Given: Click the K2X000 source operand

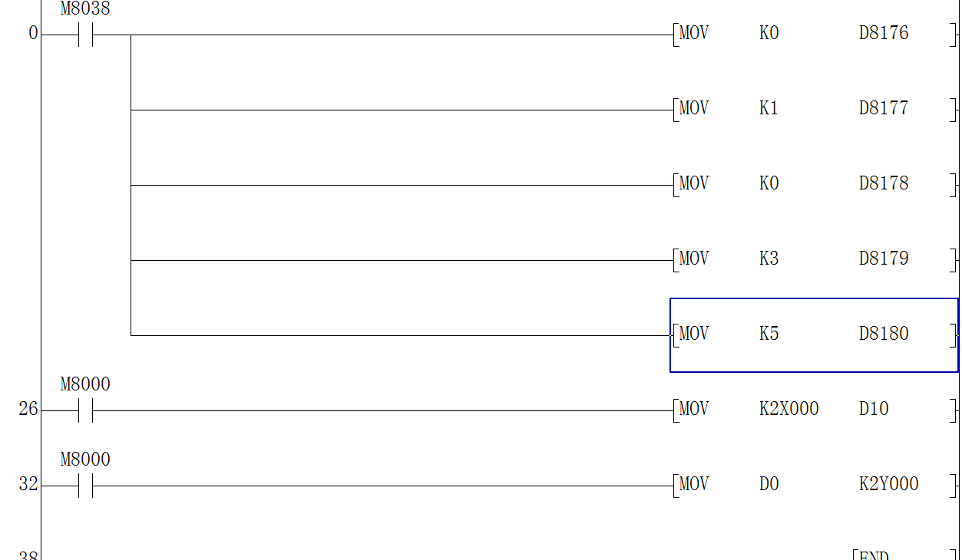Looking at the screenshot, I should (788, 410).
